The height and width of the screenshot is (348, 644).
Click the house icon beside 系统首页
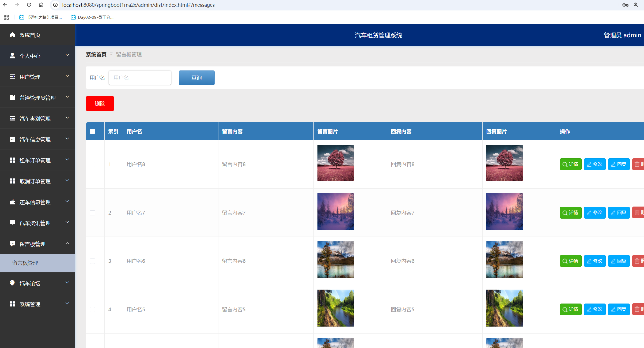(x=12, y=35)
